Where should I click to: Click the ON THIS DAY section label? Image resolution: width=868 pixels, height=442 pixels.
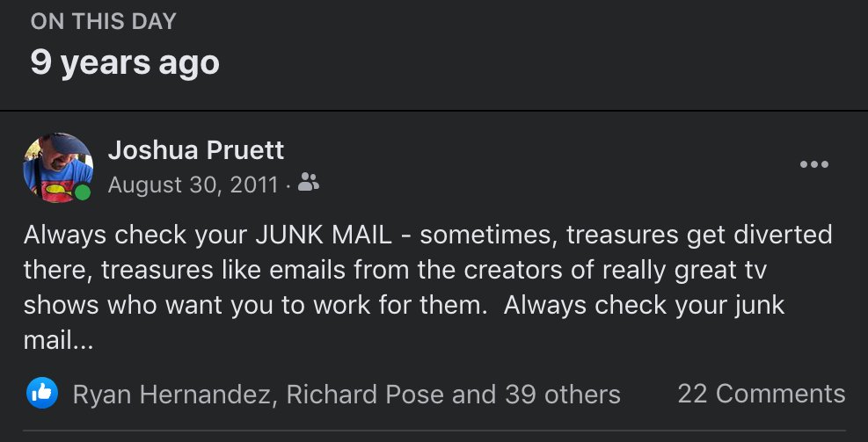[x=104, y=22]
